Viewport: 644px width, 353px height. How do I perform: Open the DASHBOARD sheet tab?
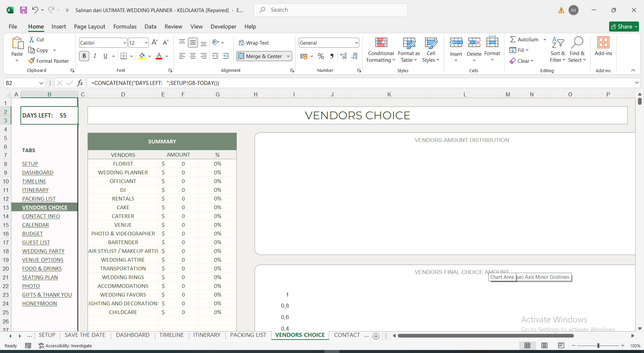(133, 335)
